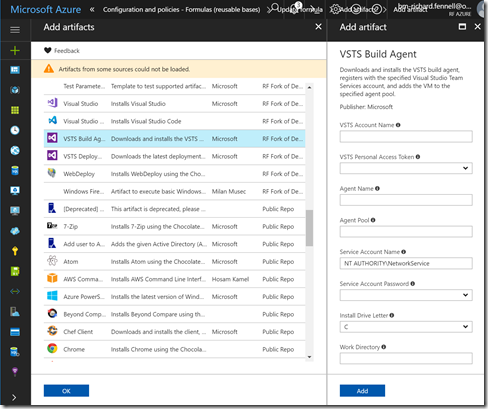
Task: Click the Work Directory input field
Action: point(406,358)
